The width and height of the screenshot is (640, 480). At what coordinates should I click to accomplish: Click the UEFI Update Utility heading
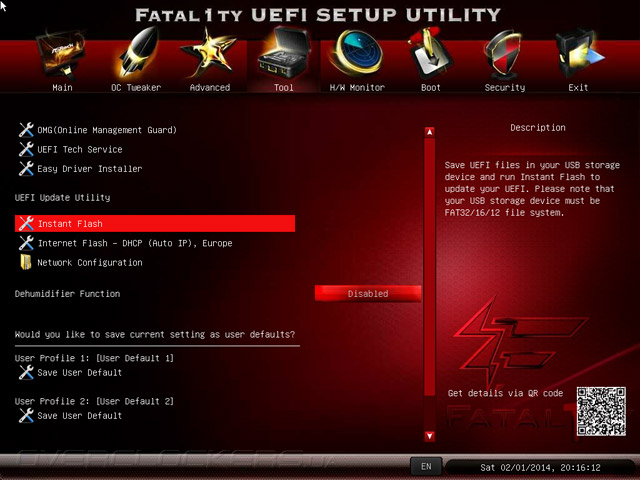point(62,198)
